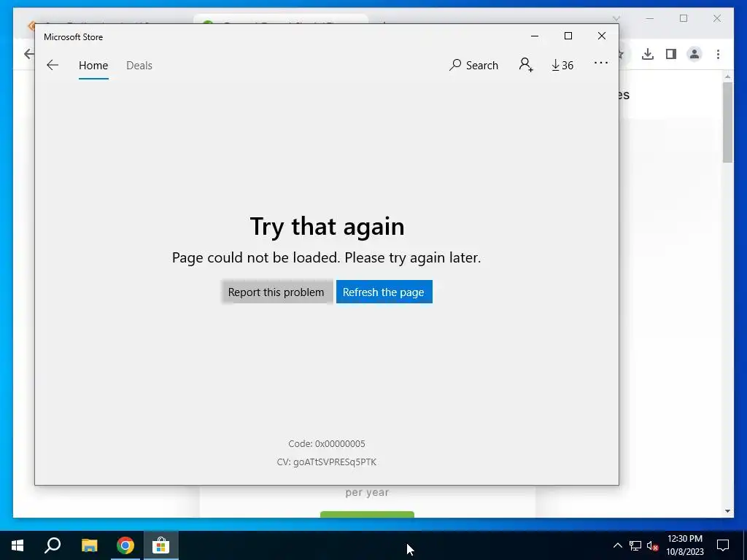The height and width of the screenshot is (560, 747).
Task: Maximize the Microsoft Store window
Action: pyautogui.click(x=568, y=36)
